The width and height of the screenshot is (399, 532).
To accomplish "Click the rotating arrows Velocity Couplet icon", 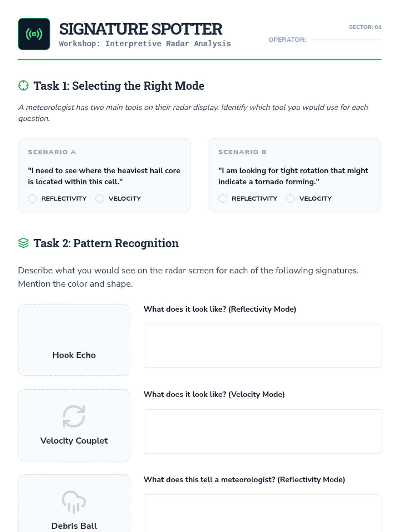I will [x=74, y=416].
